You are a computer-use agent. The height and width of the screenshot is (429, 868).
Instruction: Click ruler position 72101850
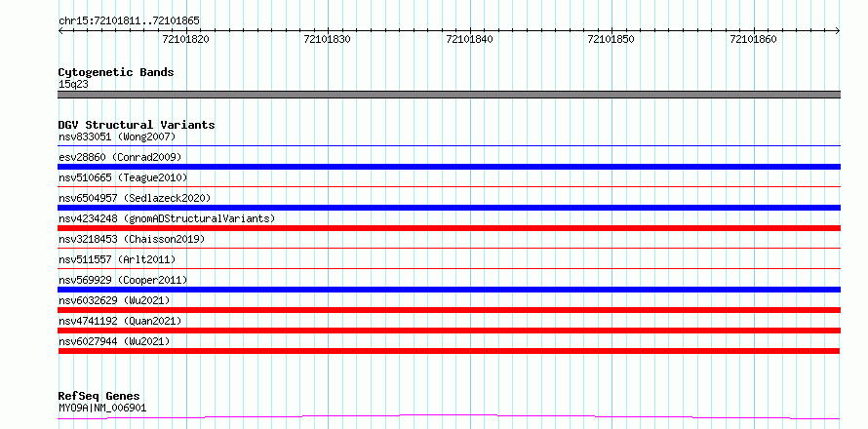point(612,39)
